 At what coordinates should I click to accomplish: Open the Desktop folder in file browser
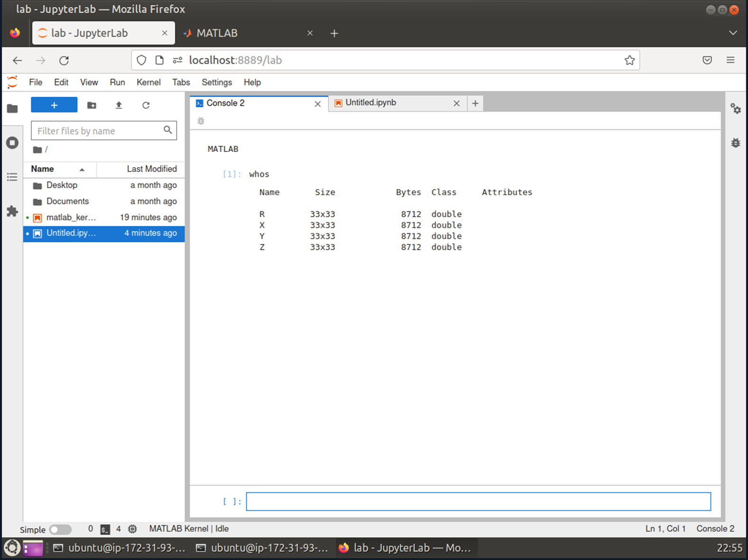pyautogui.click(x=62, y=185)
